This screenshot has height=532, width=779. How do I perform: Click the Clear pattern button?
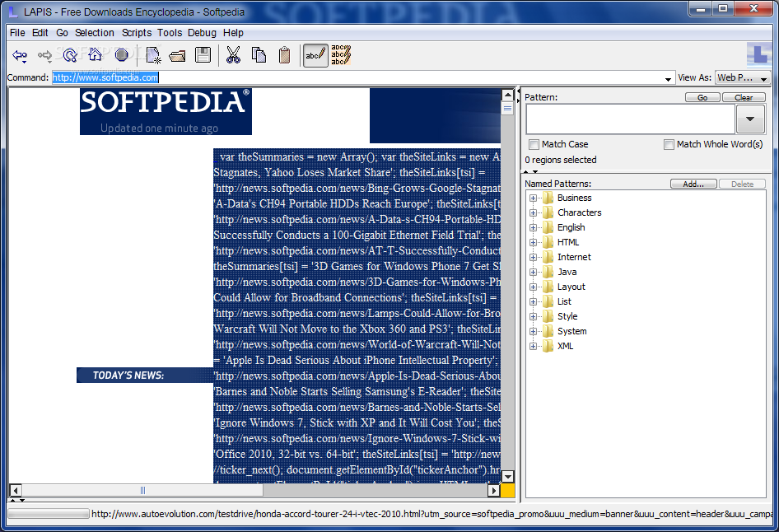point(744,97)
